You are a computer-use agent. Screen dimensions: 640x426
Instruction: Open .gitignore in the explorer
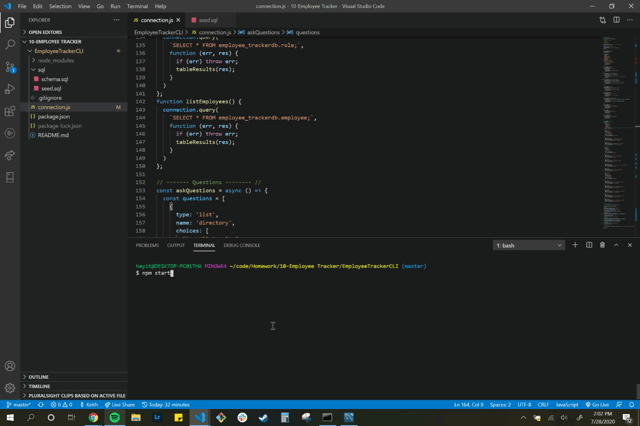point(74,98)
